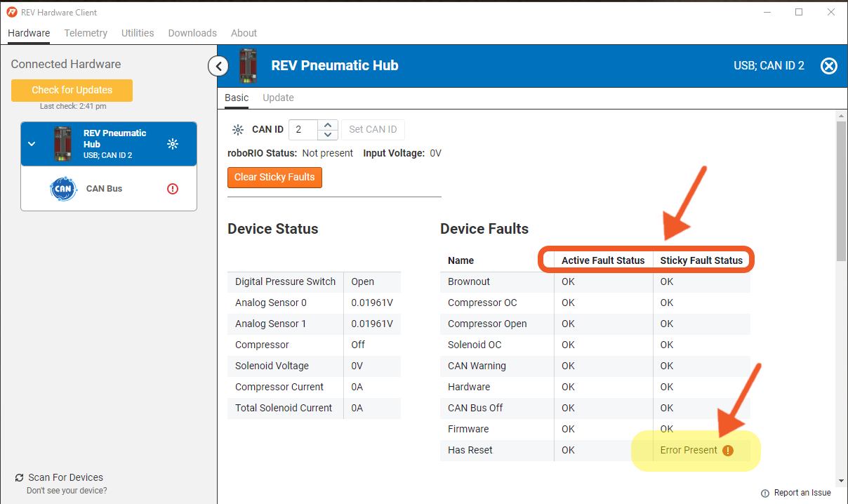
Task: Click the vertical scrollbar in the main panel
Action: pyautogui.click(x=841, y=190)
